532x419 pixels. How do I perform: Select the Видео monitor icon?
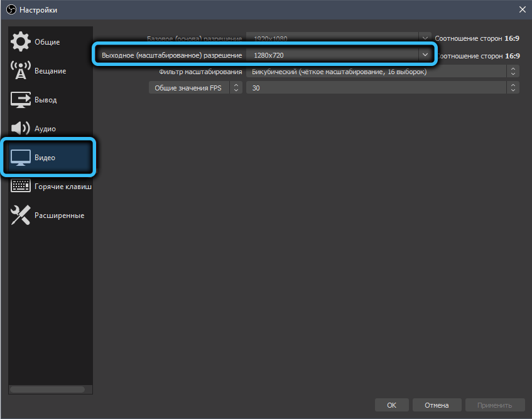pyautogui.click(x=21, y=158)
